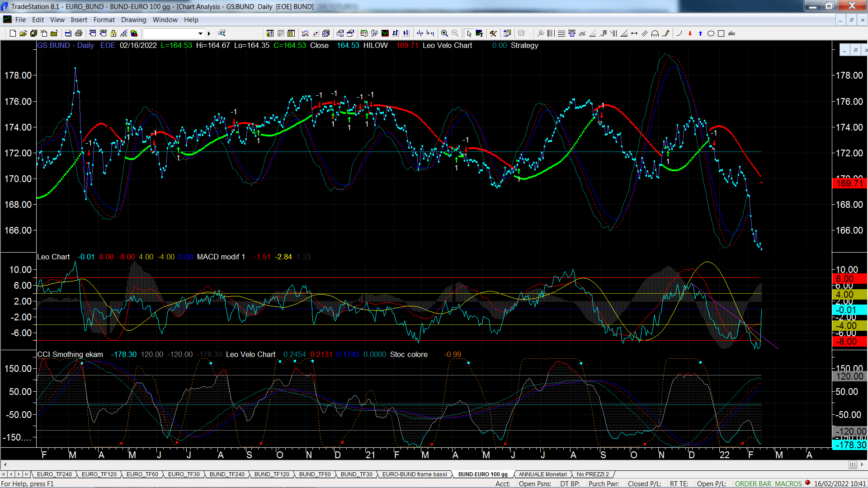Screen dimensions: 868x488
Task: Open the calendar and clock time settings icon
Action: pos(364,33)
